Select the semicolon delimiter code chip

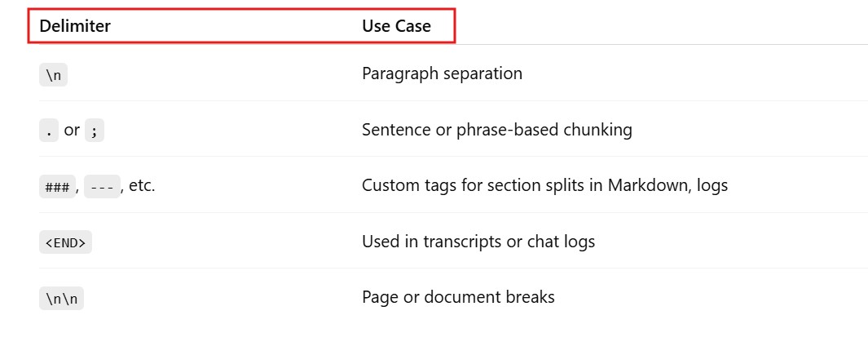(95, 130)
